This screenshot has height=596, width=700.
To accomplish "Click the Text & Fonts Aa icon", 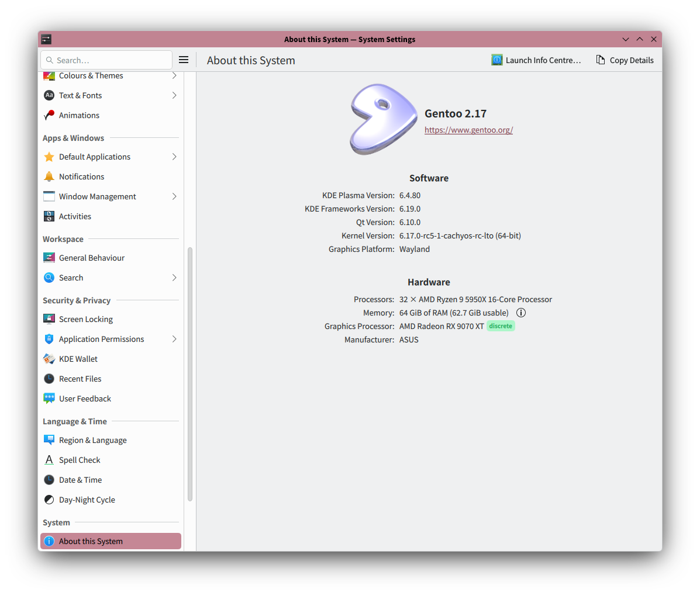I will coord(49,95).
